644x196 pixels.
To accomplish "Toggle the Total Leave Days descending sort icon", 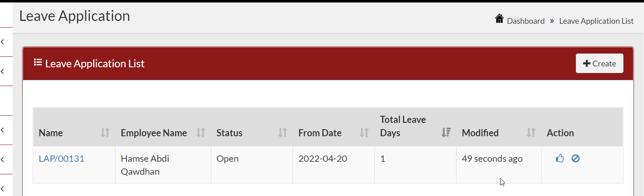I will [446, 133].
